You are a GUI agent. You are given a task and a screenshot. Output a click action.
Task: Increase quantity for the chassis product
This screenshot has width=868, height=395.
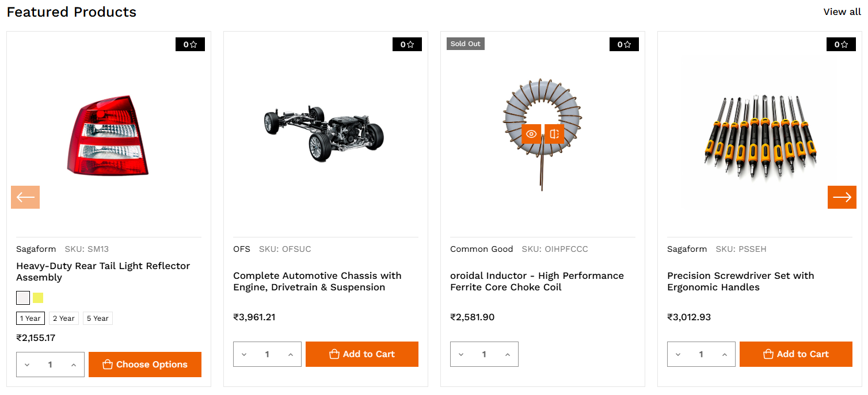290,355
